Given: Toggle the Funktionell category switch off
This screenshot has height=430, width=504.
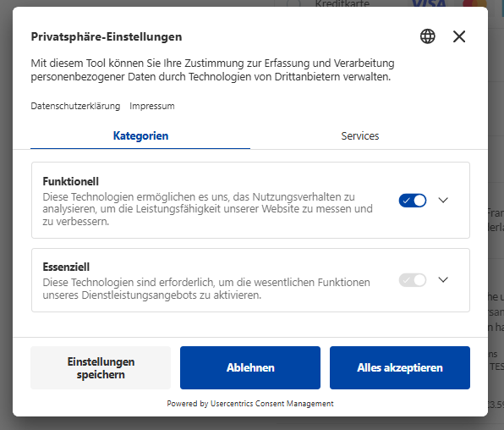Looking at the screenshot, I should (x=413, y=201).
